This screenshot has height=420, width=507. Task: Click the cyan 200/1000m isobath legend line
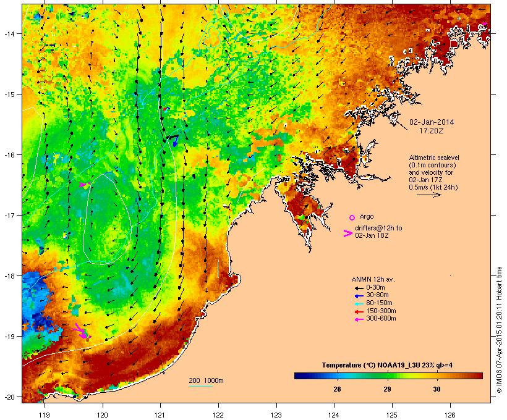(x=200, y=386)
